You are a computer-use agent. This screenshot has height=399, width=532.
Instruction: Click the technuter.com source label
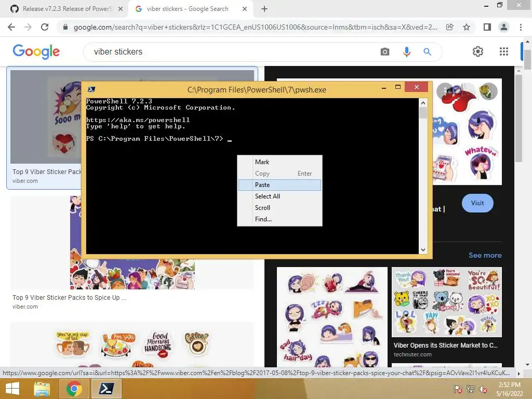(x=412, y=354)
